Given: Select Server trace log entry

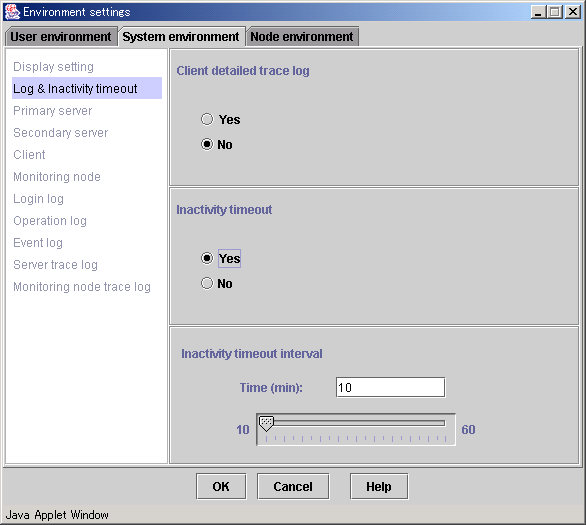Looking at the screenshot, I should coord(55,265).
